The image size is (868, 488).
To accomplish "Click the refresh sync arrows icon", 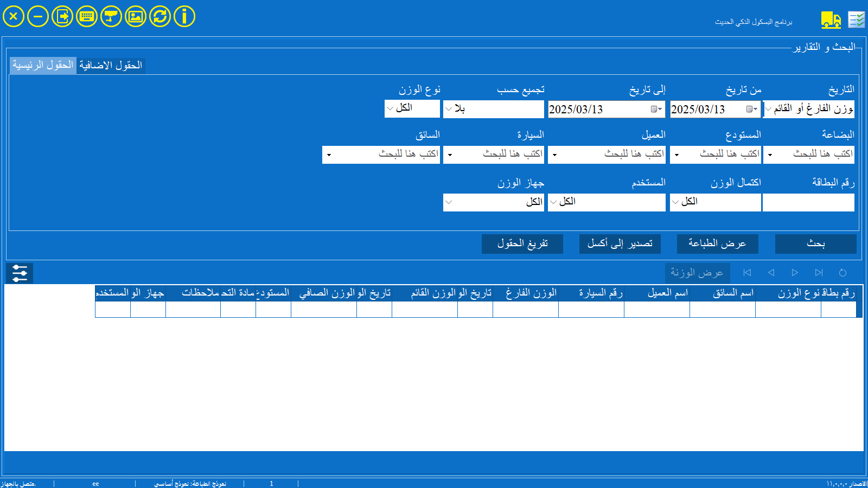I will (160, 16).
